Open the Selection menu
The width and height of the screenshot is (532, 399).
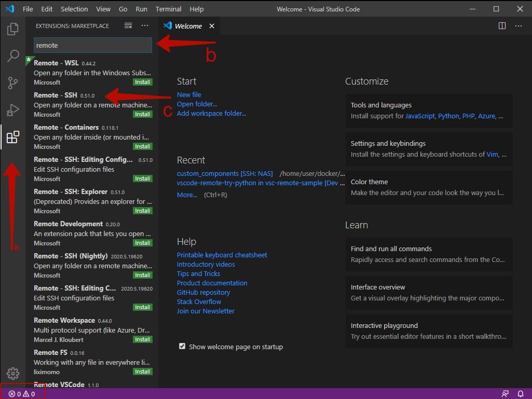(74, 9)
